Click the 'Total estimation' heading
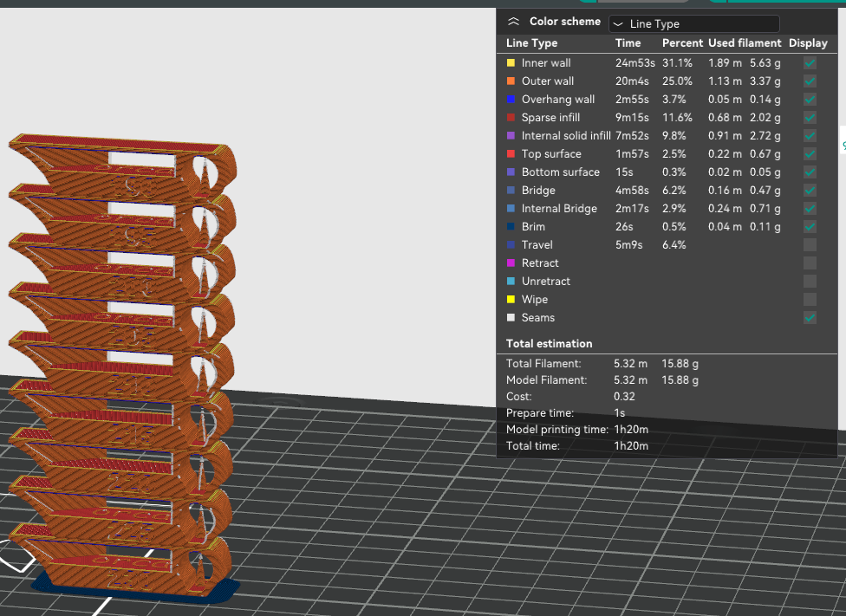The height and width of the screenshot is (616, 846). (550, 344)
